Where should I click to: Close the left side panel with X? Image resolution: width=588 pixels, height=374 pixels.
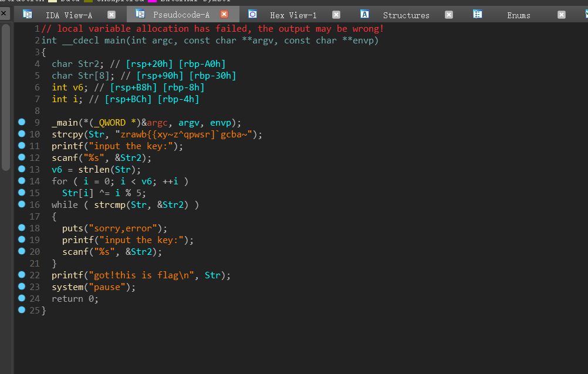tap(4, 13)
